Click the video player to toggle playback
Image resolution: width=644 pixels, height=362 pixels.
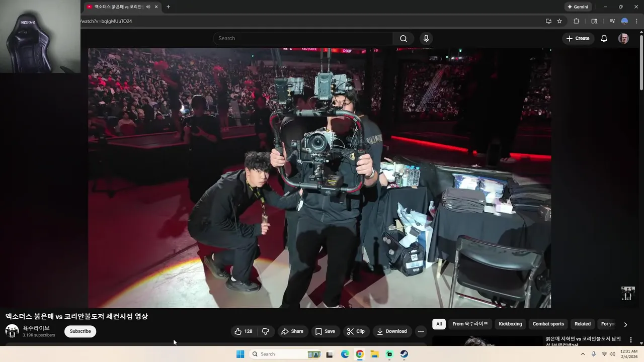(x=319, y=177)
